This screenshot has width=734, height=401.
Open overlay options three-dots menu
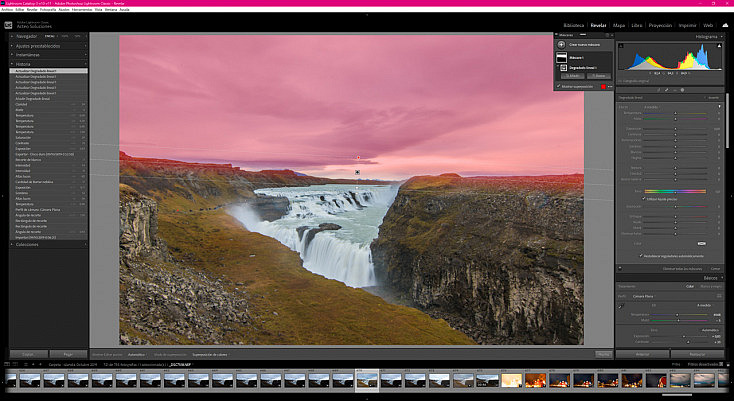point(609,87)
